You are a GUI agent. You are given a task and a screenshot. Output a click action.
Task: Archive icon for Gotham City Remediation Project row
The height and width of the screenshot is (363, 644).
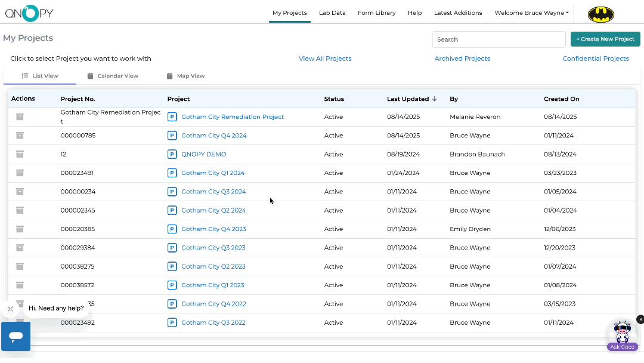click(20, 117)
